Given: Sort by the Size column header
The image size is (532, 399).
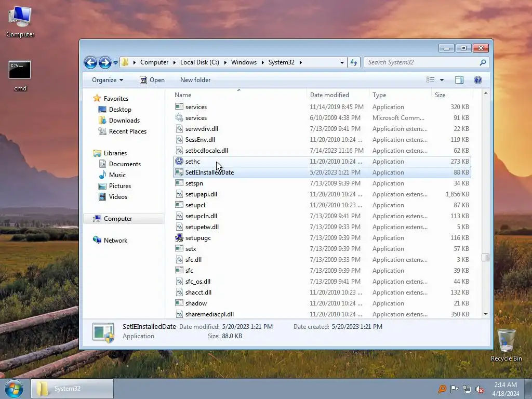Looking at the screenshot, I should pyautogui.click(x=452, y=95).
